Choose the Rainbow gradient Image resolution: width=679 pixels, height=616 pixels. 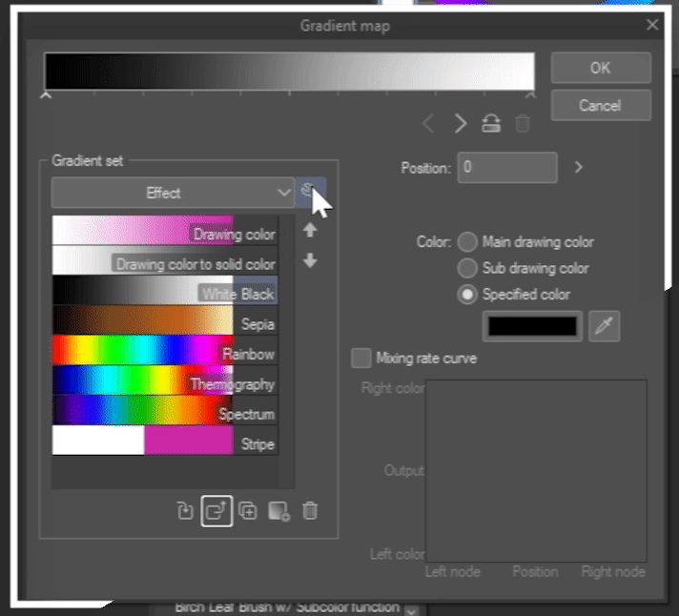(x=165, y=350)
